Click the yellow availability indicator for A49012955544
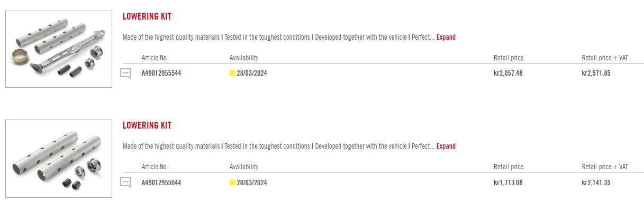This screenshot has height=219, width=644. [232, 74]
